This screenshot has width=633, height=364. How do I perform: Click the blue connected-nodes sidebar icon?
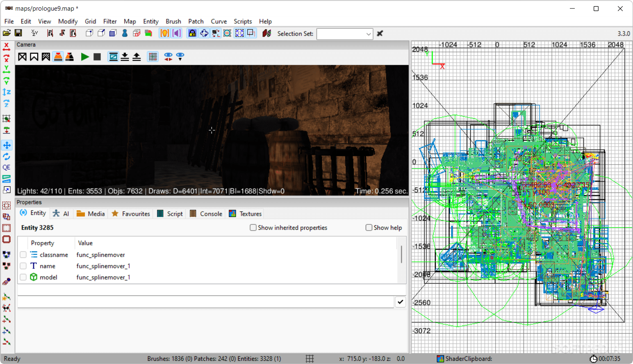tap(7, 254)
